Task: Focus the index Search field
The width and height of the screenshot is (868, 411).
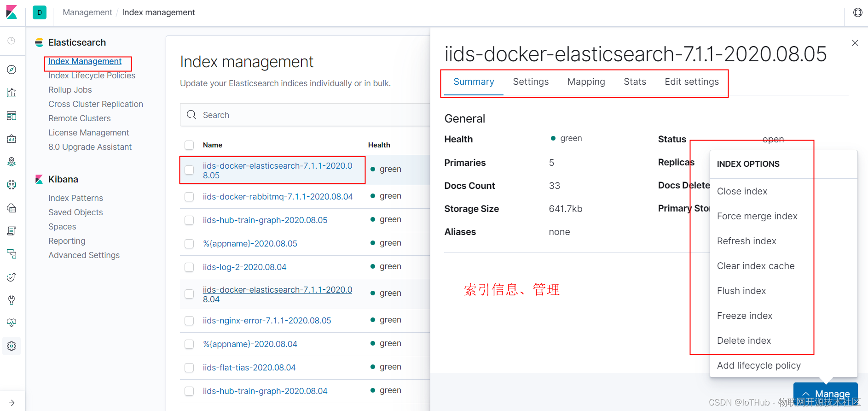Action: click(x=305, y=115)
